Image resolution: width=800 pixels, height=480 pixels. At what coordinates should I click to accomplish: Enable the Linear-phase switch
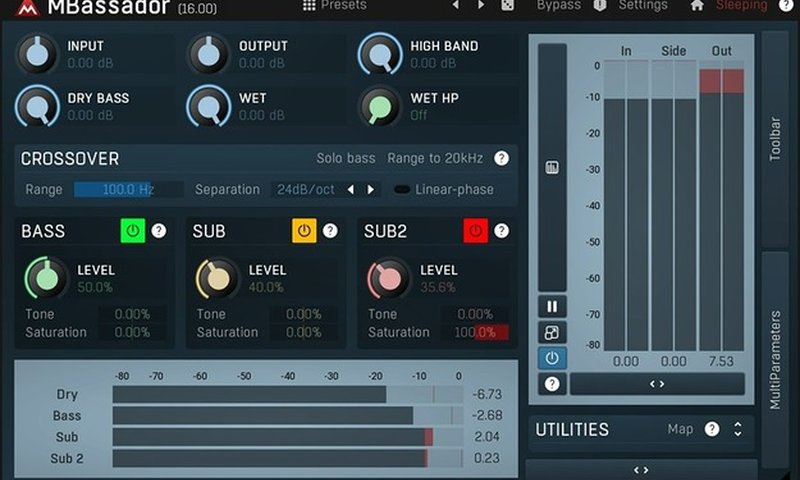pyautogui.click(x=402, y=189)
